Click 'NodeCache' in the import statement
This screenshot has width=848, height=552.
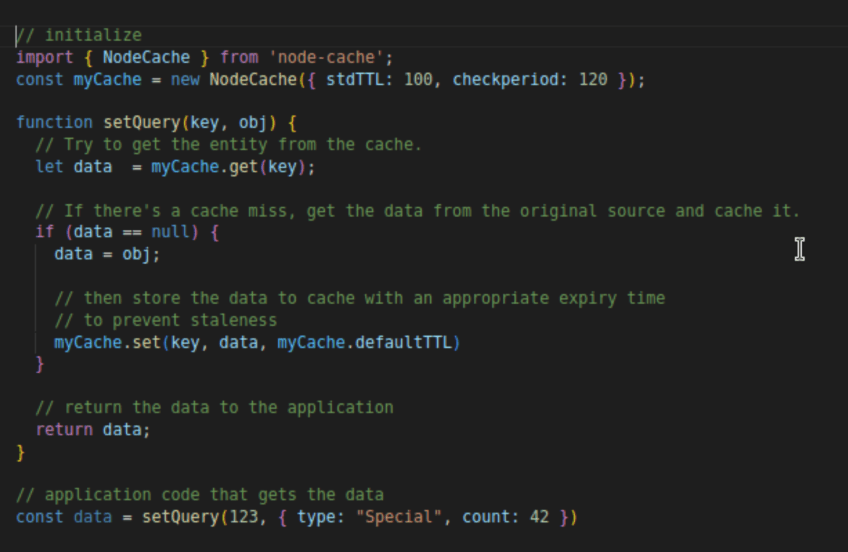tap(146, 57)
